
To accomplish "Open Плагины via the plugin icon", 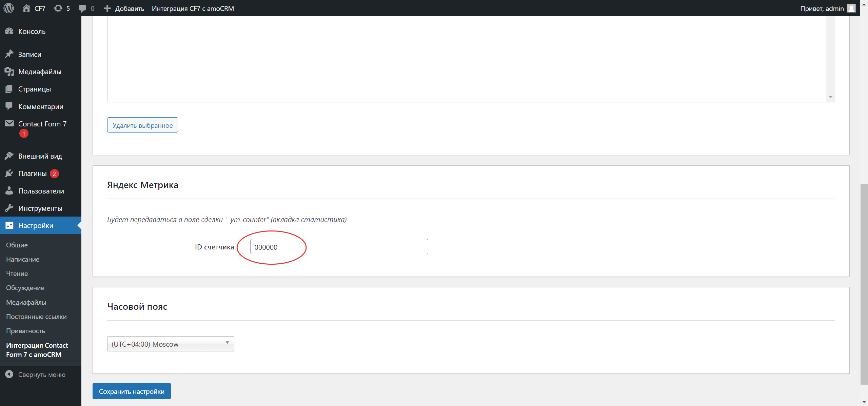I will click(x=9, y=173).
